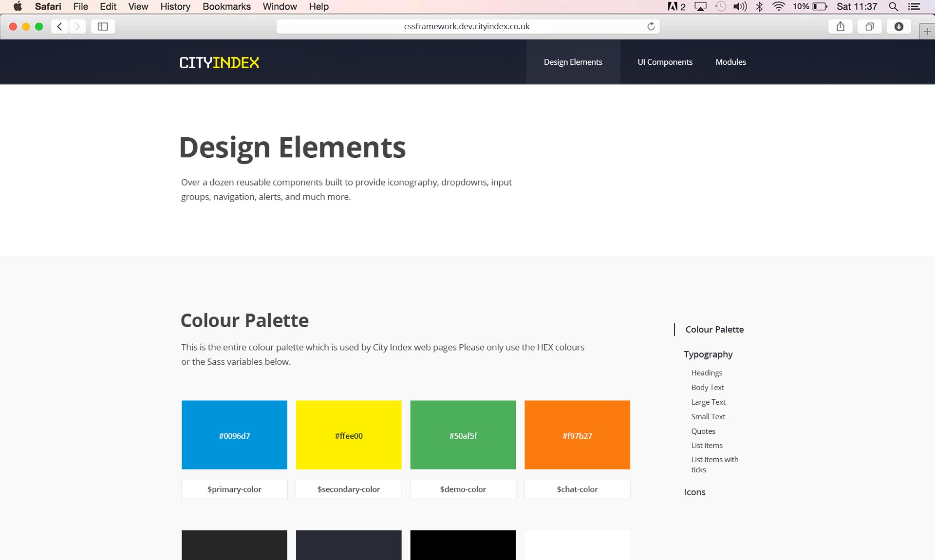Screen dimensions: 935x560
Task: Click the City Index logo
Action: (219, 62)
